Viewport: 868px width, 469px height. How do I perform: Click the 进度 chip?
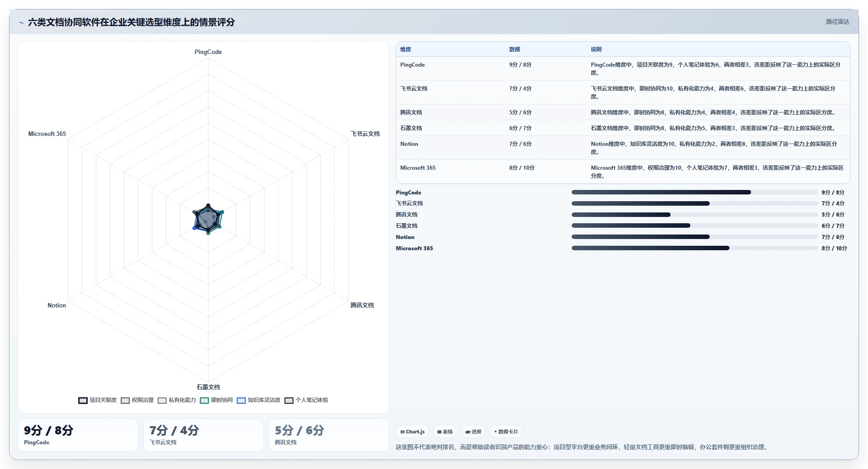pos(473,432)
